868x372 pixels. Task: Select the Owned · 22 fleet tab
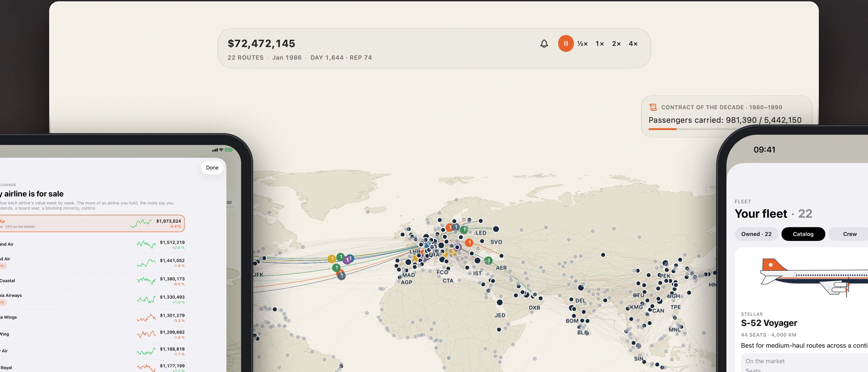[756, 234]
